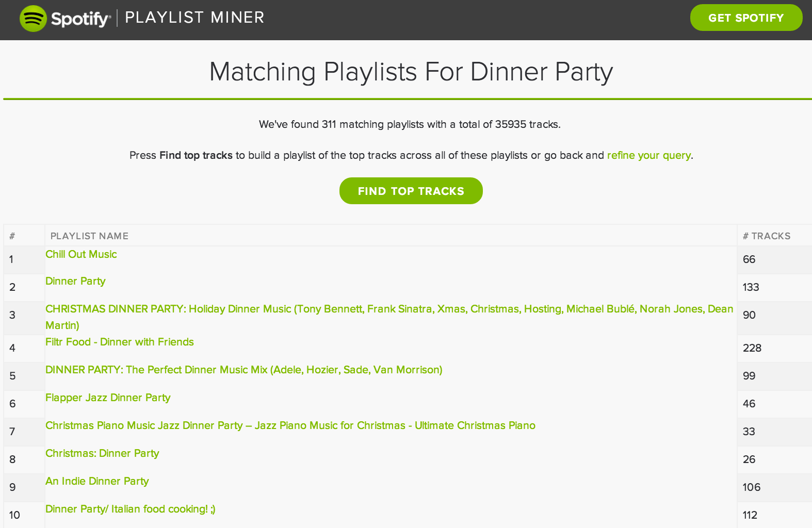Click the Matching Playlists For Dinner Party heading
The height and width of the screenshot is (528, 812).
[x=411, y=72]
